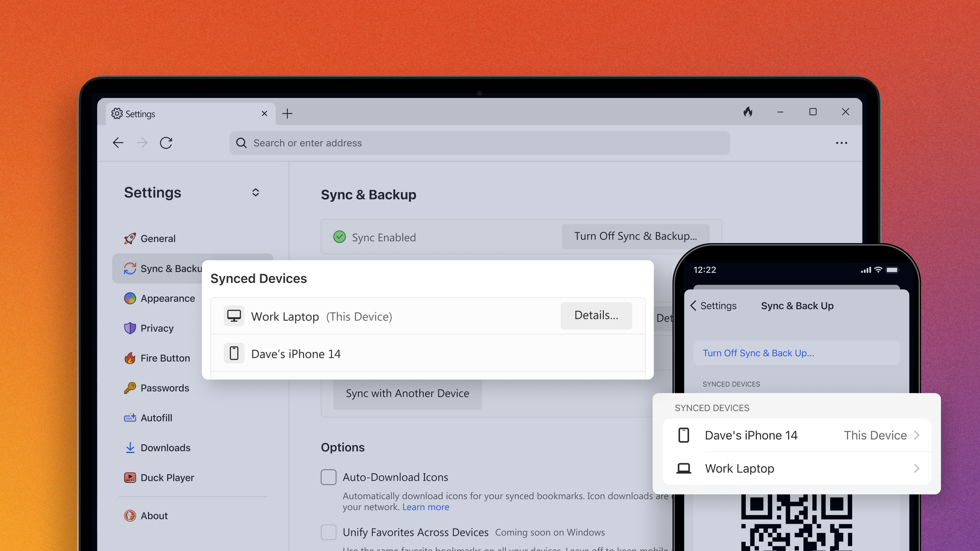This screenshot has width=980, height=551.
Task: Click the Search or enter address field
Action: [x=479, y=143]
